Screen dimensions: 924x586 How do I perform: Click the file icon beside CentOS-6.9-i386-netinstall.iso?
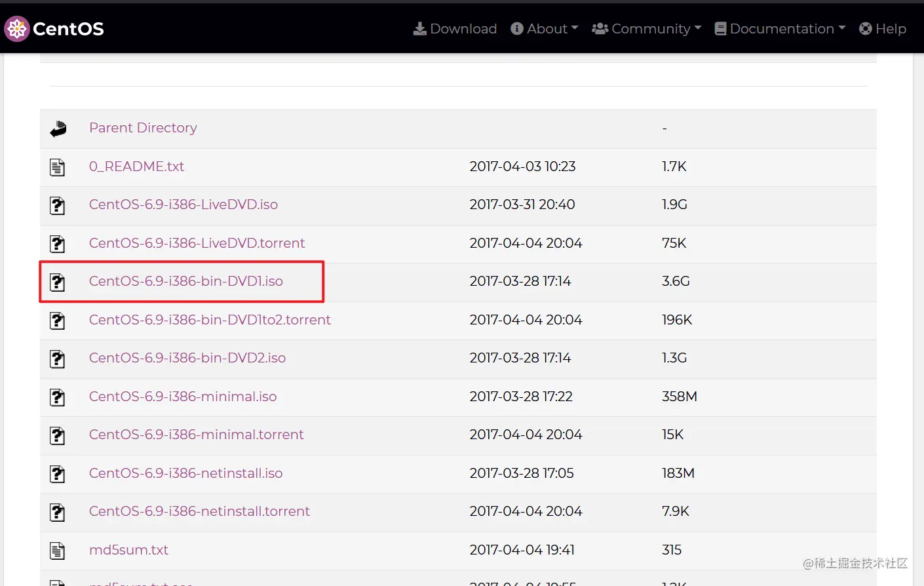click(x=58, y=474)
